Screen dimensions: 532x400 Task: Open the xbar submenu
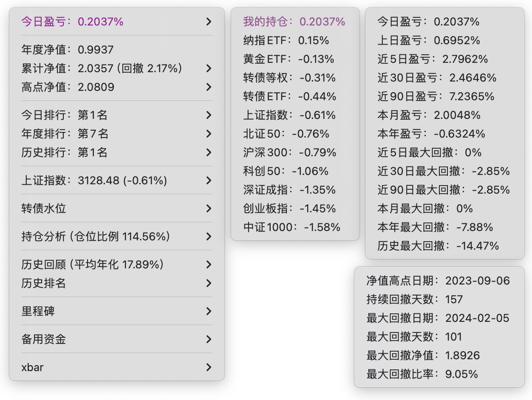tap(33, 367)
